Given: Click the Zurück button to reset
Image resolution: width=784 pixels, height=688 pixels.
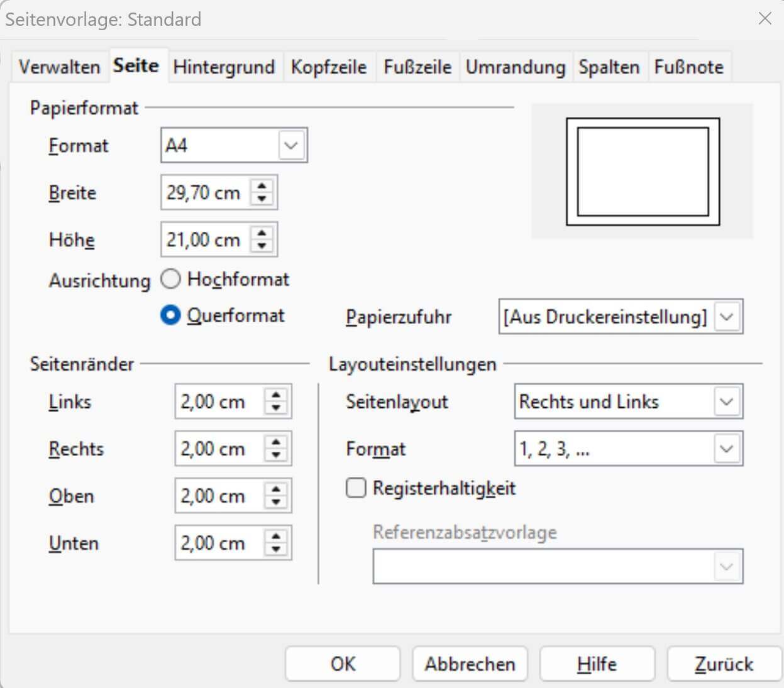Looking at the screenshot, I should [724, 663].
